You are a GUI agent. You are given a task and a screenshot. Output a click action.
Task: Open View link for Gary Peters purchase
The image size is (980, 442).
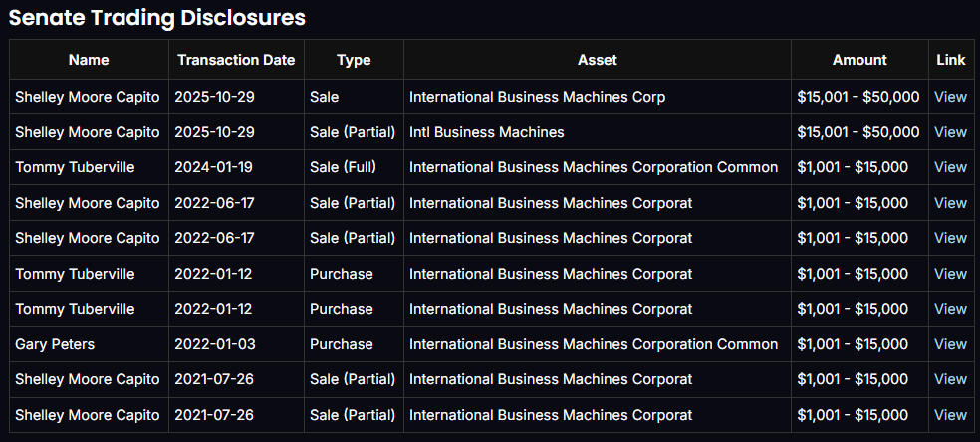click(950, 344)
